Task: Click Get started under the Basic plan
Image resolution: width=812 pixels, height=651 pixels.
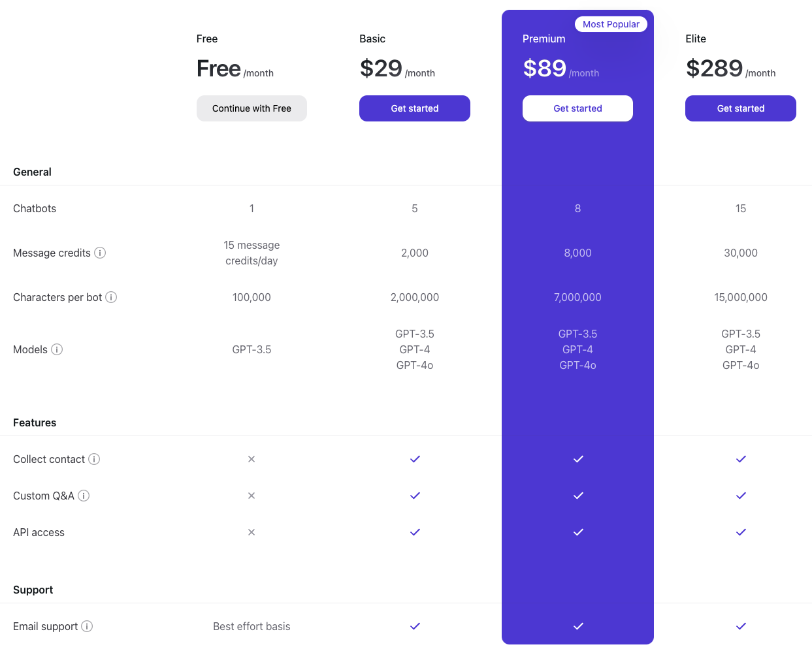Action: coord(415,108)
